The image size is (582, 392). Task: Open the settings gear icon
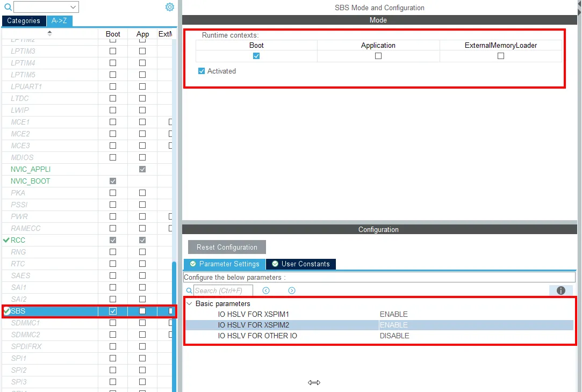tap(170, 7)
